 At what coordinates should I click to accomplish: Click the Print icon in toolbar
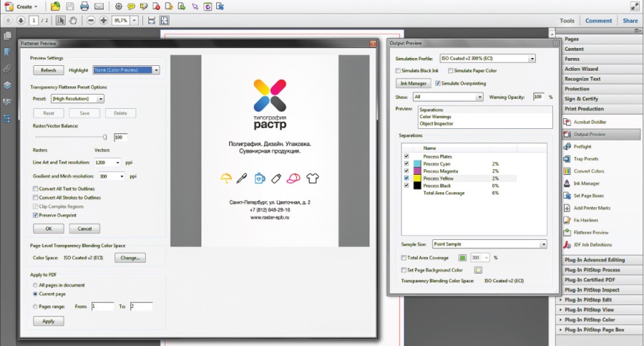(x=84, y=6)
